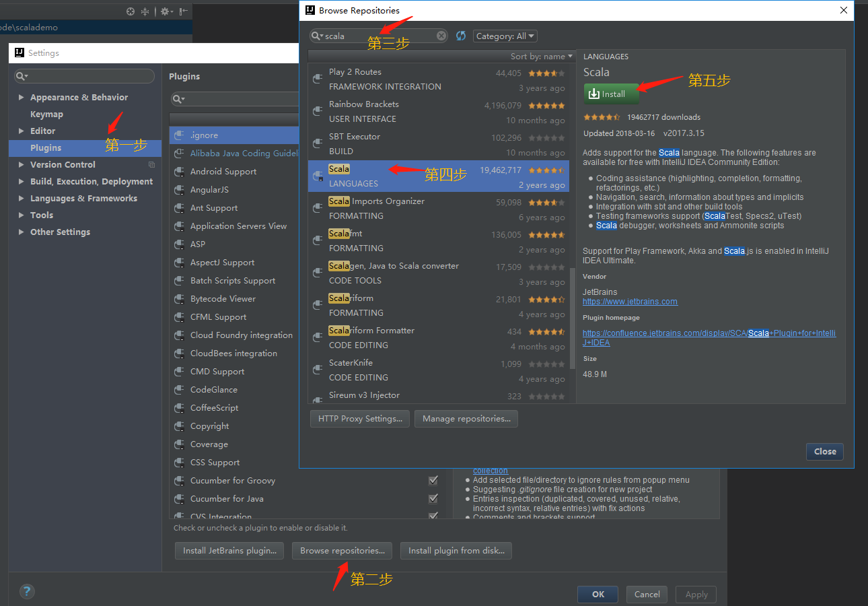Viewport: 868px width, 606px height.
Task: Select Plugins in the Settings sidebar
Action: pos(85,147)
